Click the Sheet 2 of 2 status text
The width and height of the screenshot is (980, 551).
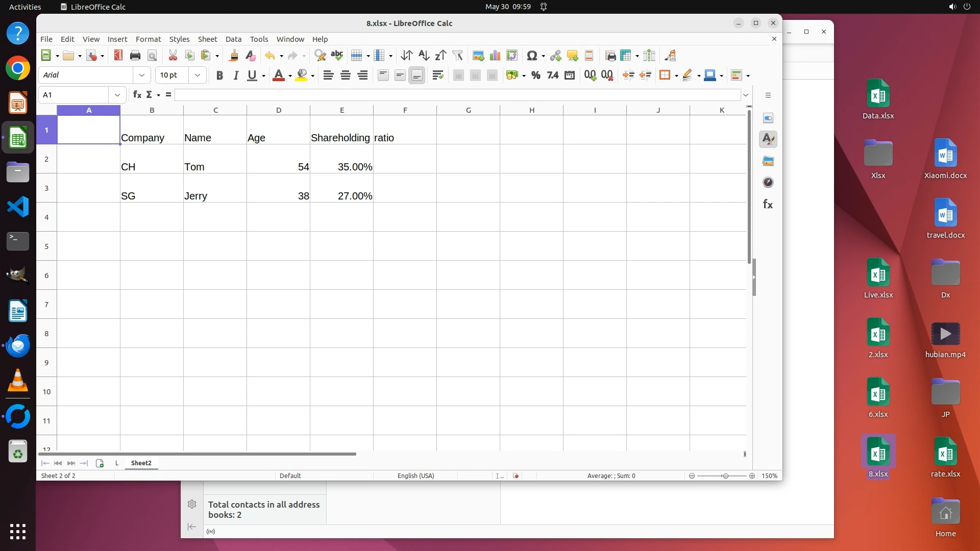pos(58,476)
